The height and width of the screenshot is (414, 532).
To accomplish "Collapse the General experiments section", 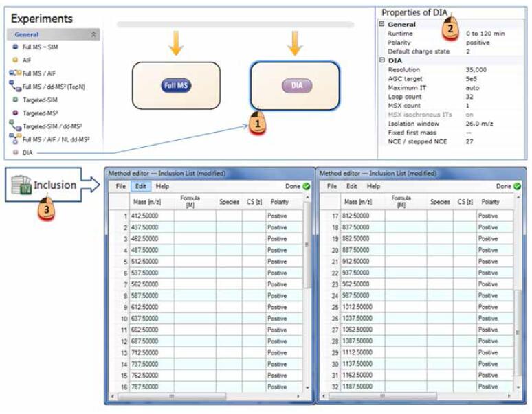I will (x=94, y=34).
